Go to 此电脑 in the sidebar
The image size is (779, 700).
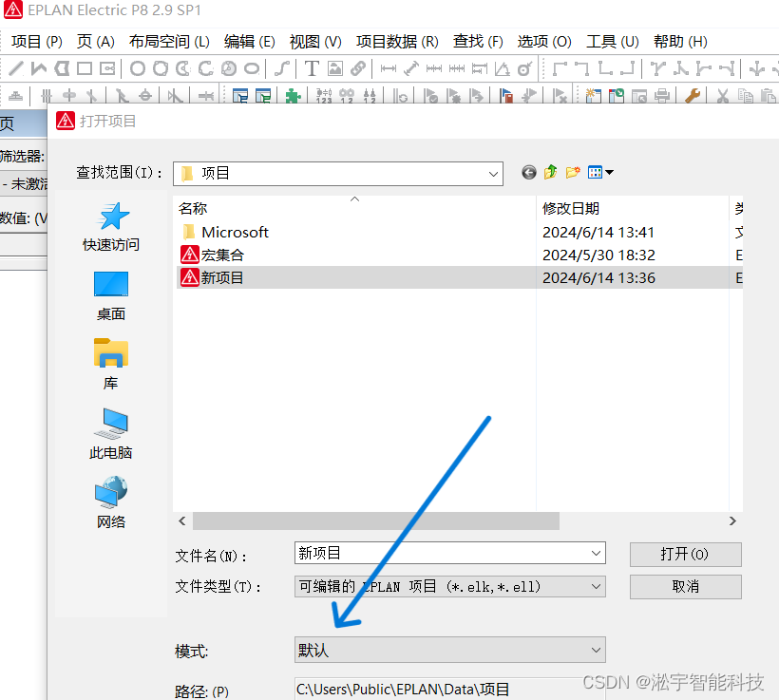111,434
